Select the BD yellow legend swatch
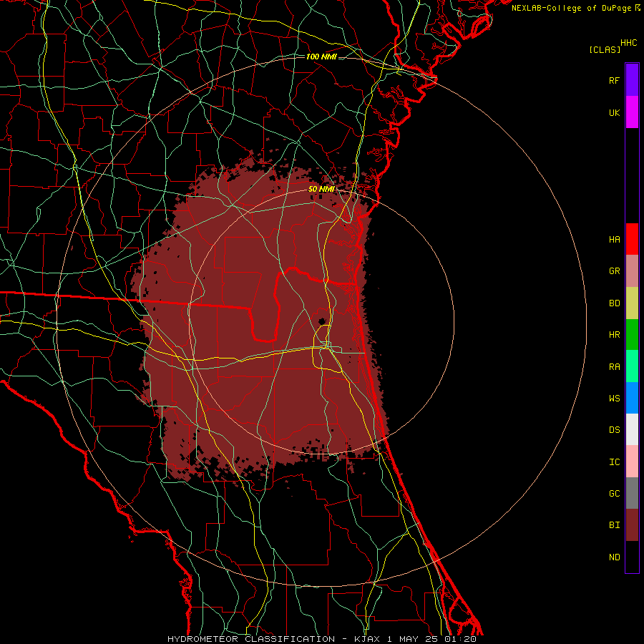 click(x=632, y=303)
